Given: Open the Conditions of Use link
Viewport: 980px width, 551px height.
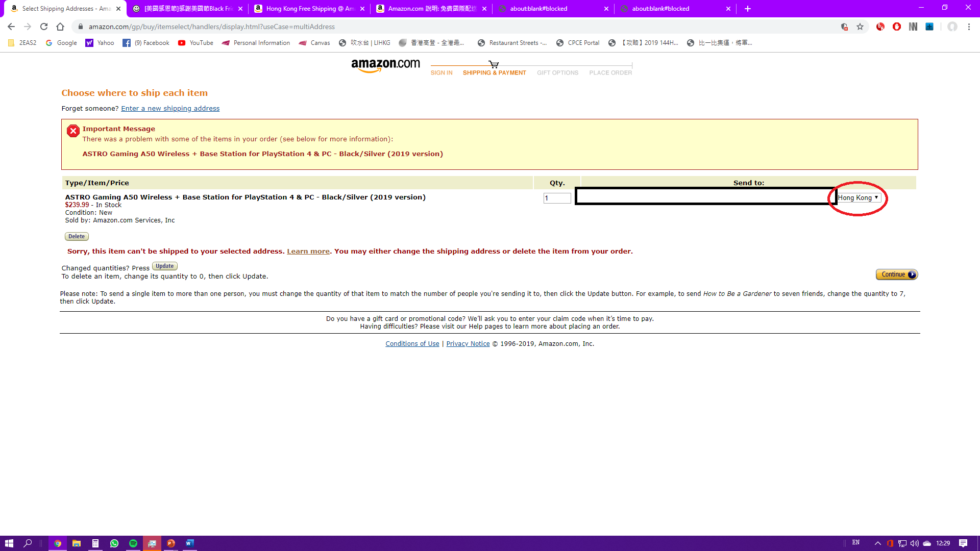Looking at the screenshot, I should point(412,344).
